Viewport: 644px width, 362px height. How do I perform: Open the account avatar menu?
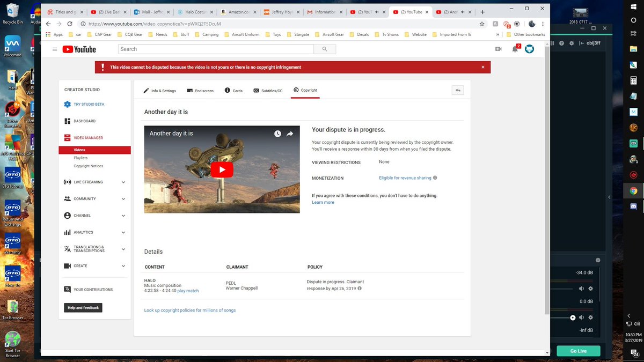tap(529, 49)
